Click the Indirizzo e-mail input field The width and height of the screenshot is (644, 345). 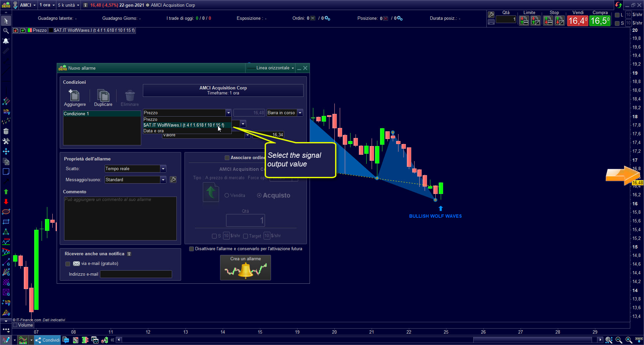(x=136, y=274)
